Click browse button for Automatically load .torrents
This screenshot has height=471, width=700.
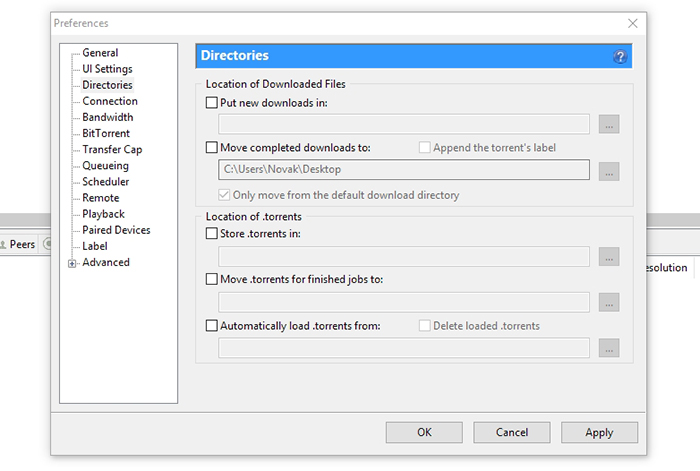(x=609, y=348)
